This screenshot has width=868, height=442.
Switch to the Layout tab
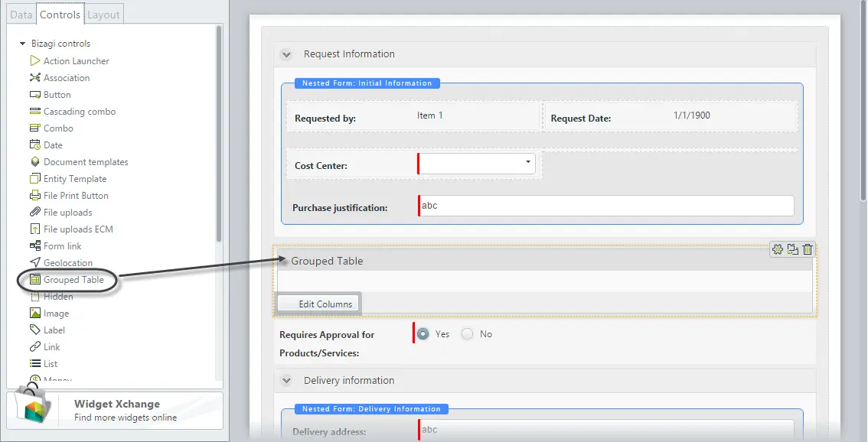click(103, 15)
